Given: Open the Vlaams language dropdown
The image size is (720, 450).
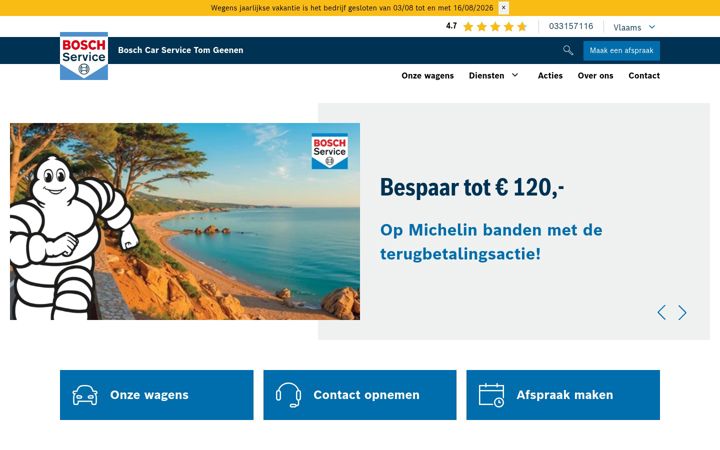Looking at the screenshot, I should (x=634, y=27).
